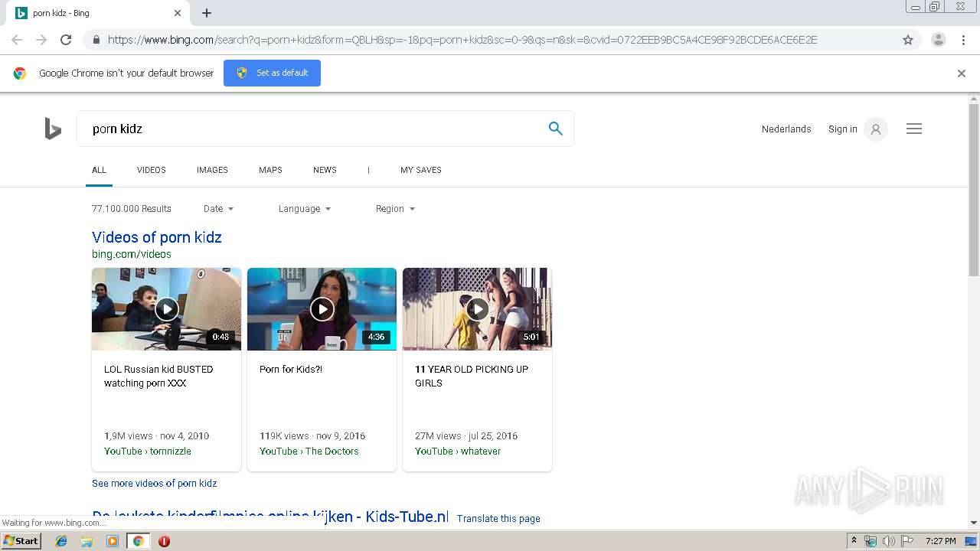Click the page scrollbar up arrow
The height and width of the screenshot is (551, 980).
click(x=974, y=99)
